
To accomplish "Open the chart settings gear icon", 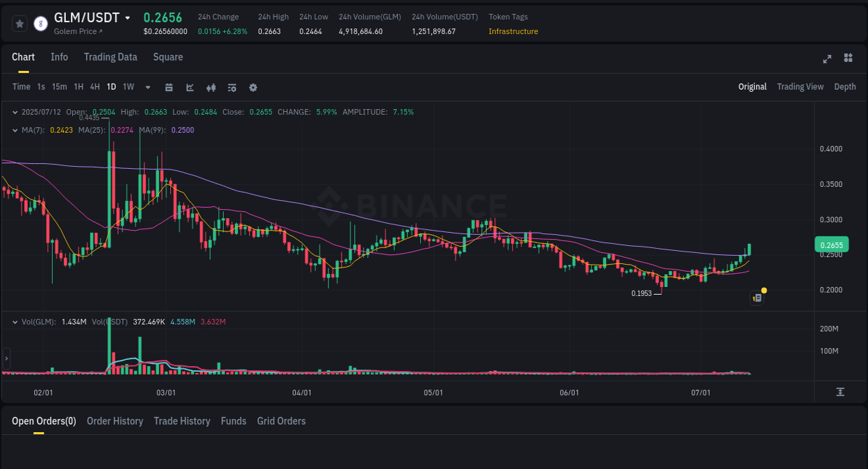I will [x=253, y=88].
